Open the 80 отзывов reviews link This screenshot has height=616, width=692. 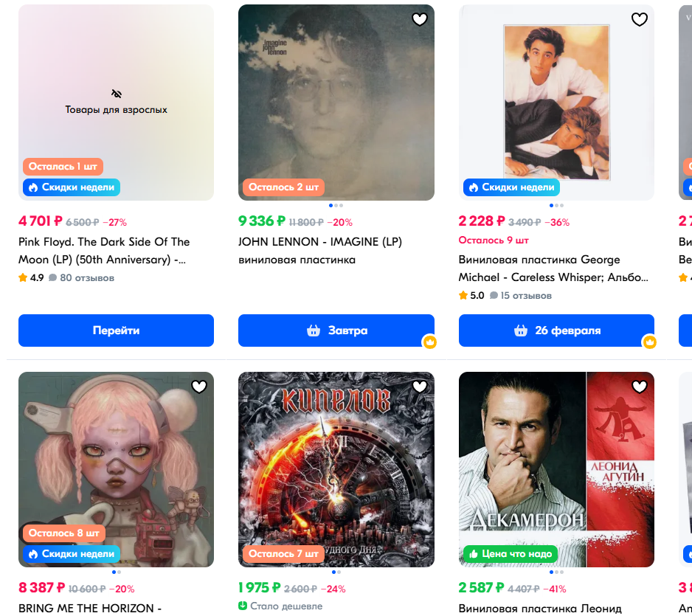click(86, 278)
